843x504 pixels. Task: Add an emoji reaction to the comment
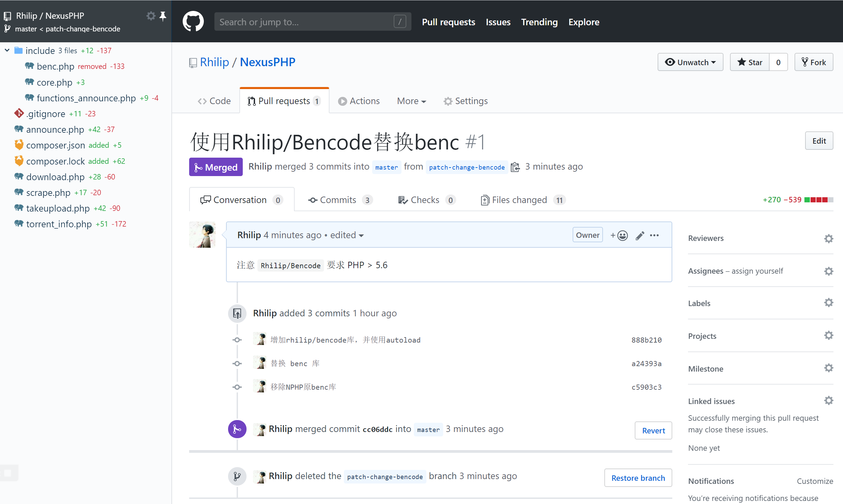pos(619,235)
